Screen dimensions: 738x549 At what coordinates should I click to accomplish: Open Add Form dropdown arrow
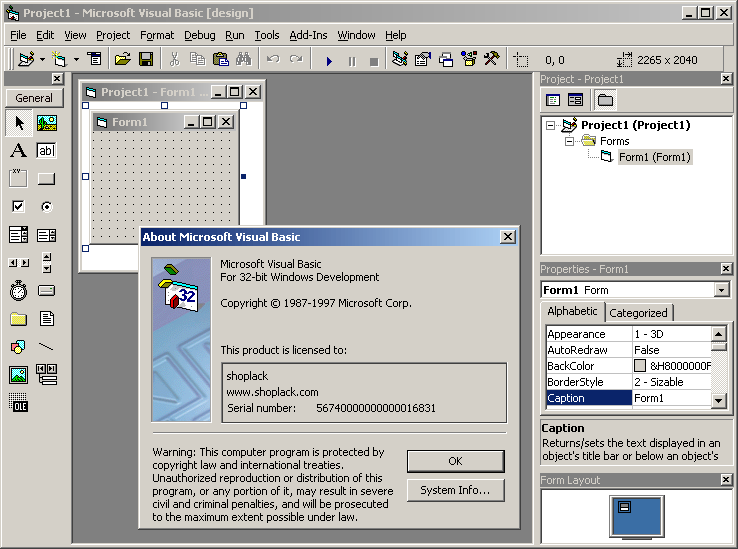[x=76, y=60]
